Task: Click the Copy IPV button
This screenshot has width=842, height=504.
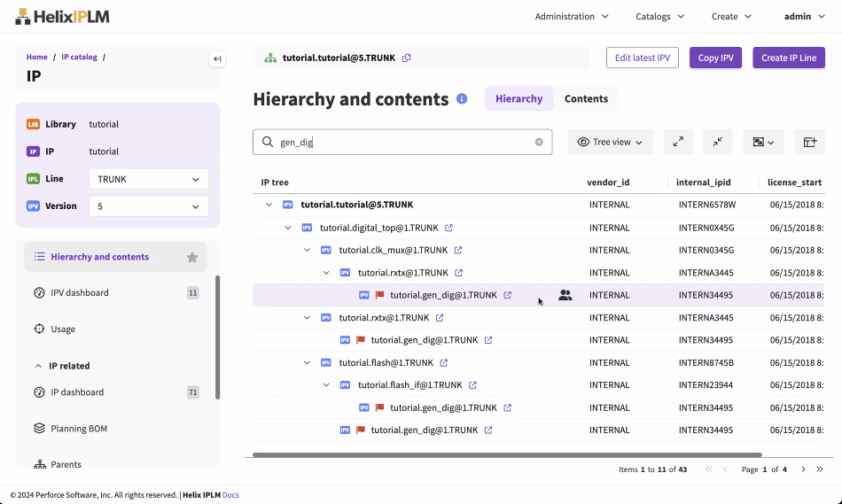Action: pyautogui.click(x=715, y=58)
